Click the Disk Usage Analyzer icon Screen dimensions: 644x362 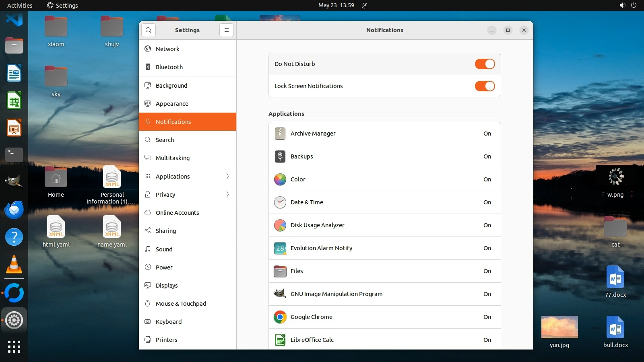click(280, 225)
